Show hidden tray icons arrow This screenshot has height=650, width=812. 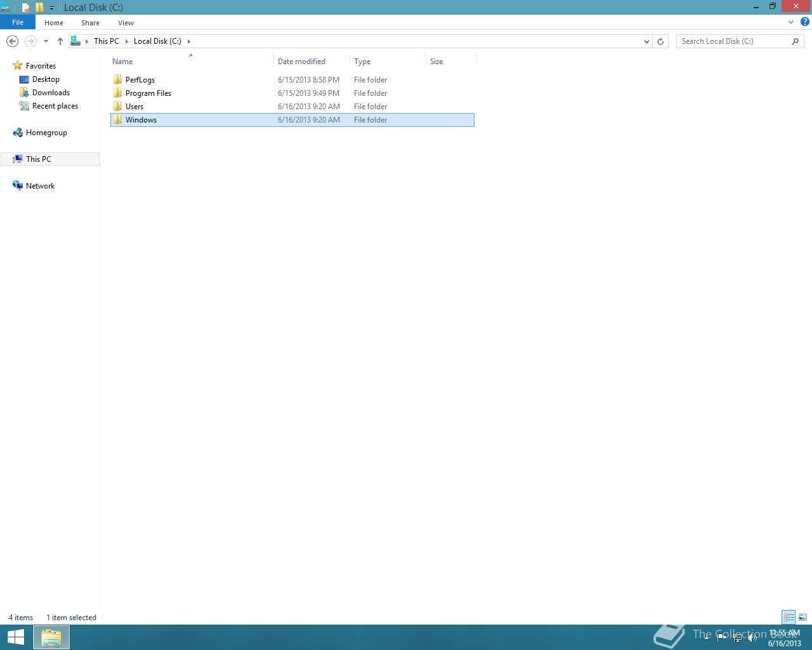(x=707, y=638)
